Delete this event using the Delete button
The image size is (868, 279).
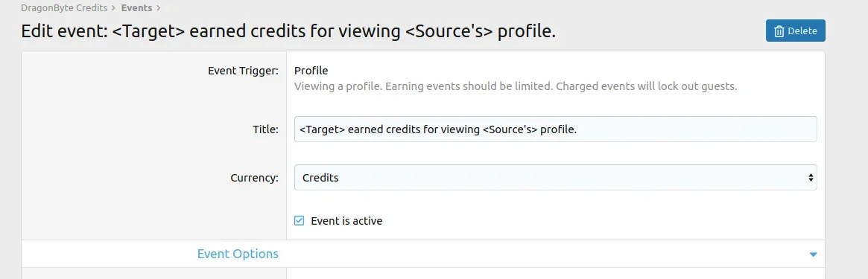(x=796, y=31)
